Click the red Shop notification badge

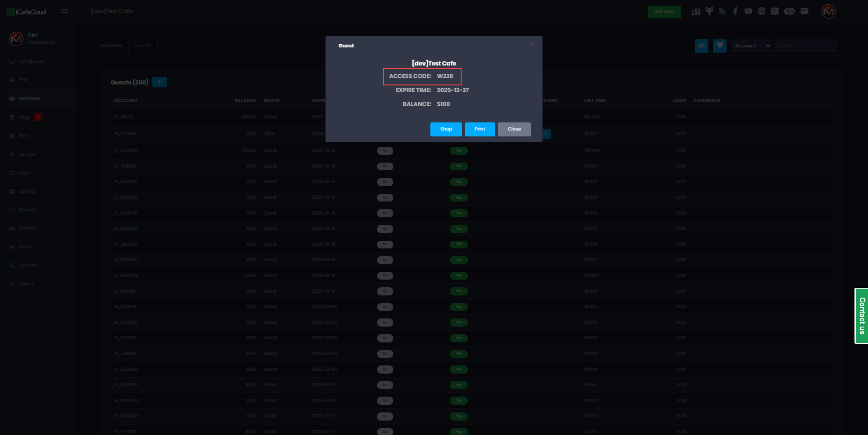click(x=38, y=117)
